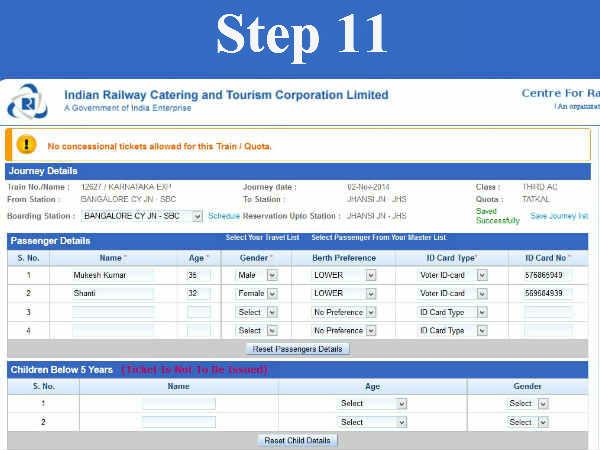Open Select Your Travel List link

(x=262, y=238)
